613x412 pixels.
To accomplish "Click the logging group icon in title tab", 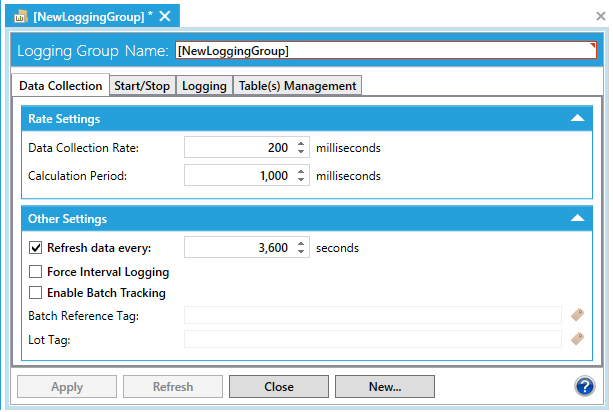I will (21, 16).
